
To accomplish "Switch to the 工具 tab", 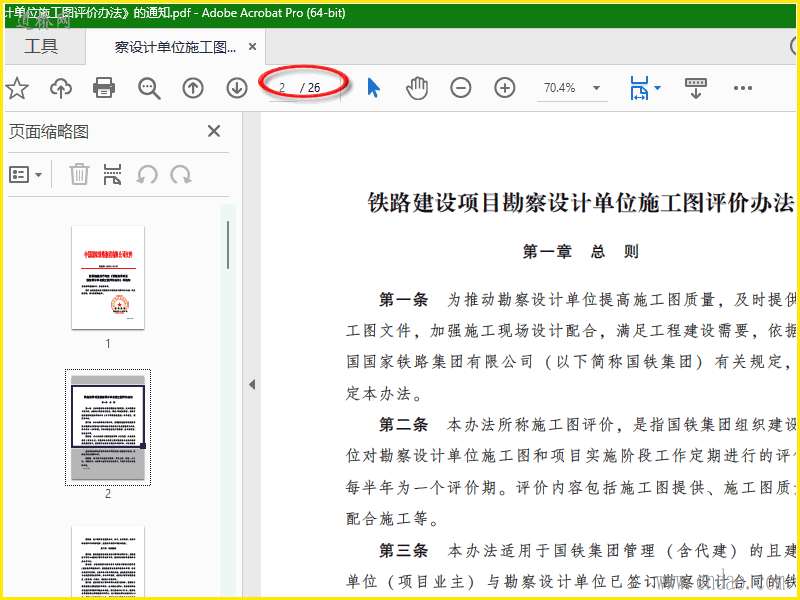I will click(41, 46).
